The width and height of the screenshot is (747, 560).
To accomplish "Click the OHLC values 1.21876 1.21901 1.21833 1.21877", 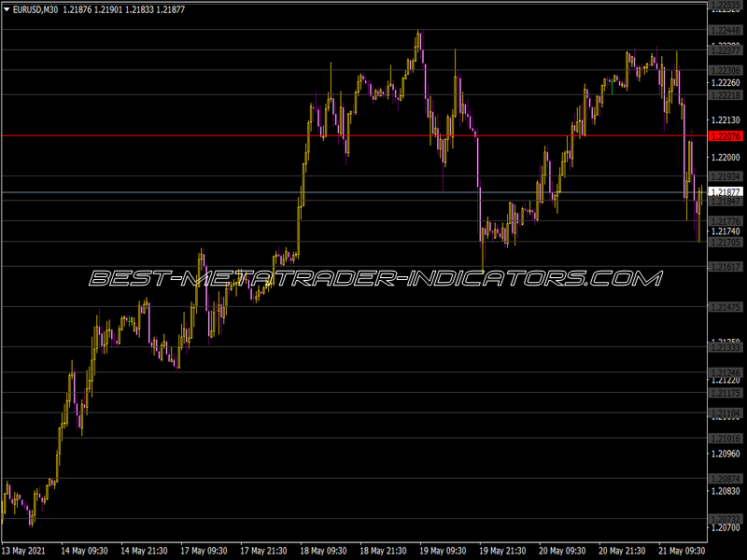I will coord(124,9).
